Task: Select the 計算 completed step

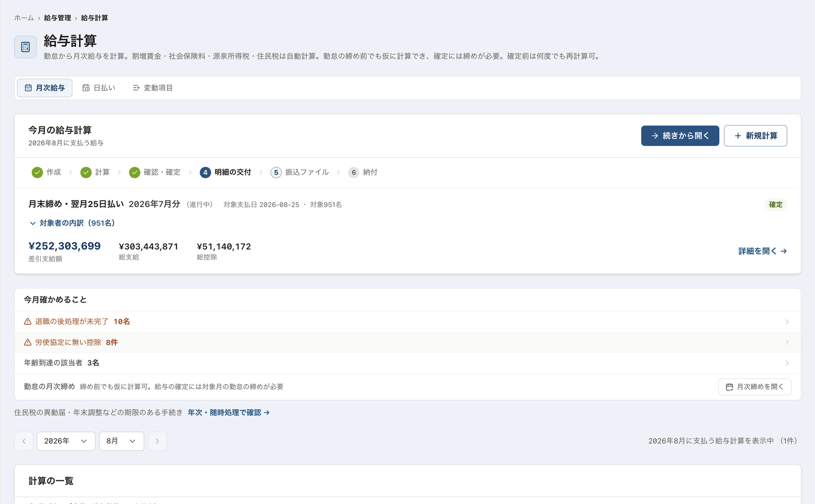Action: (95, 172)
